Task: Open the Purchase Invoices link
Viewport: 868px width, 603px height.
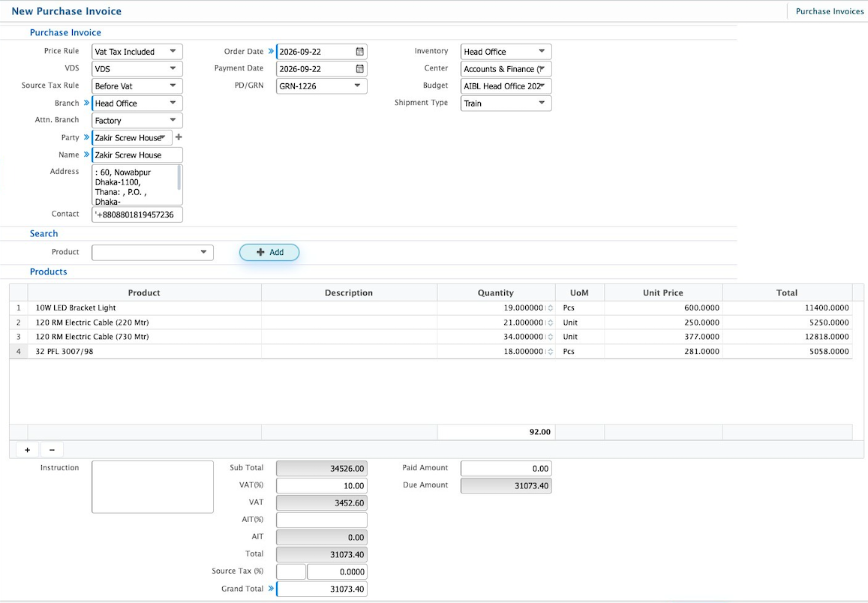Action: tap(829, 11)
